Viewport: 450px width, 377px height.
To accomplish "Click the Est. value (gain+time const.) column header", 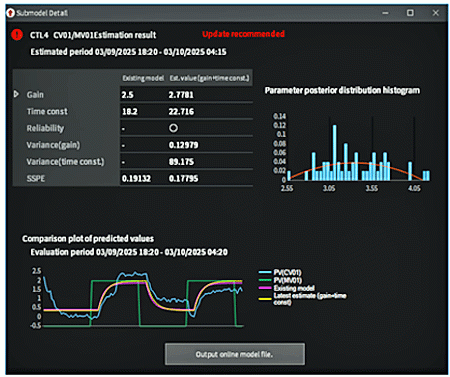I will tap(209, 78).
